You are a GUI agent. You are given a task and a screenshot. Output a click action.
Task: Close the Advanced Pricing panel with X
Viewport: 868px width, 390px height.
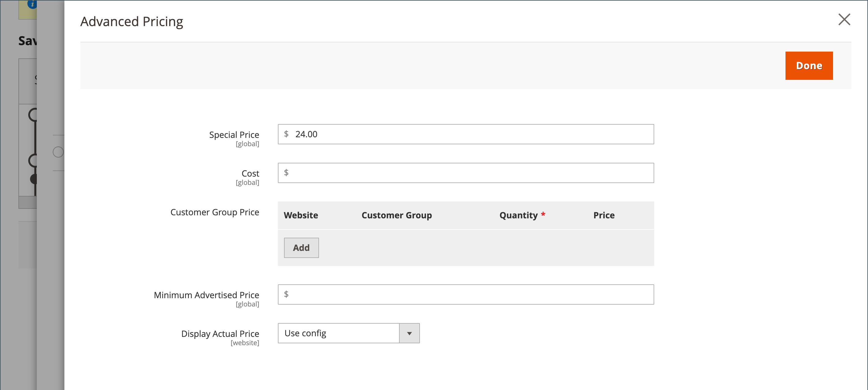point(844,20)
